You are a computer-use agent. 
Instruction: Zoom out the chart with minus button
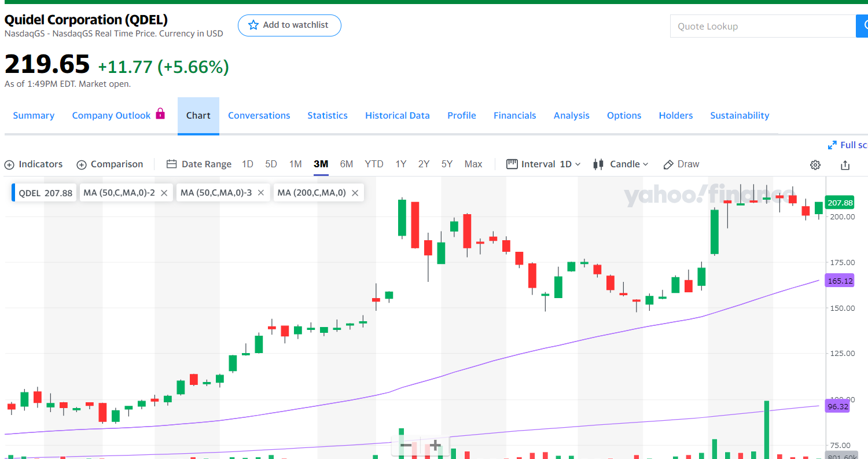pos(406,445)
